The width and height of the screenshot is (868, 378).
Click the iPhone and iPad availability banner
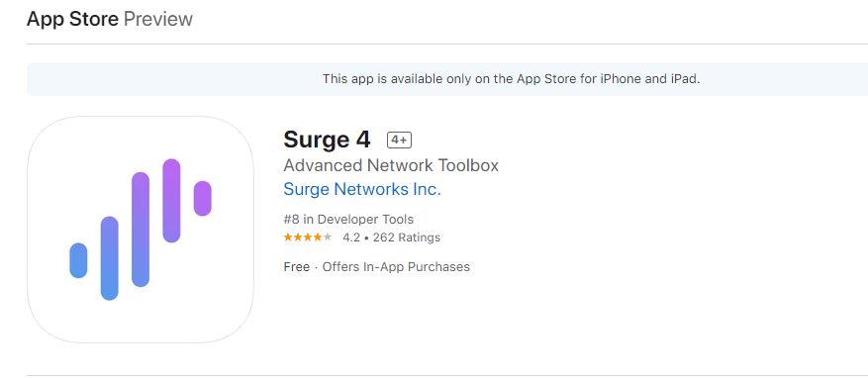(447, 79)
